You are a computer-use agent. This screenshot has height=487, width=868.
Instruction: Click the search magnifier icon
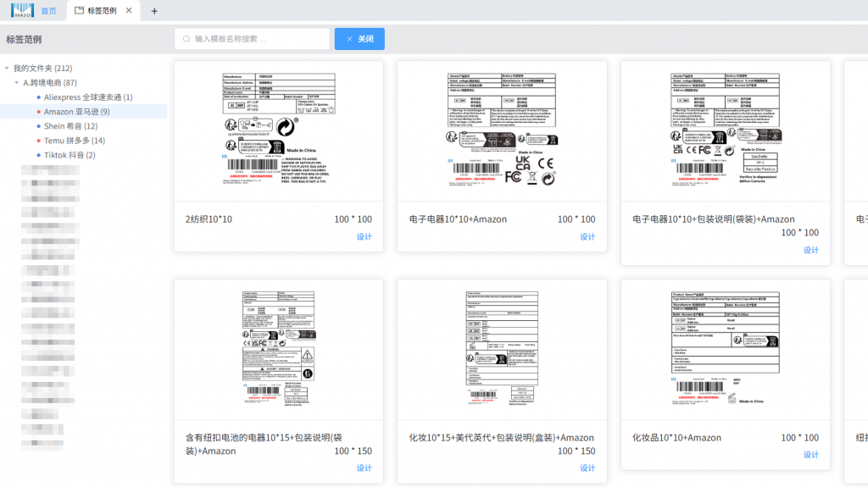[x=186, y=39]
